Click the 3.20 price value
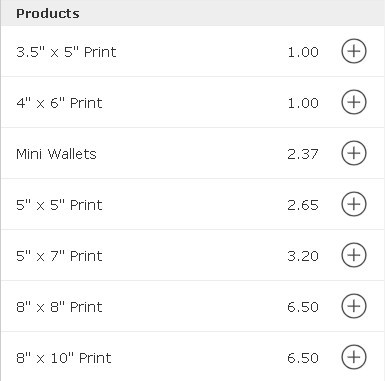Screen dimensions: 385x381 coord(303,256)
